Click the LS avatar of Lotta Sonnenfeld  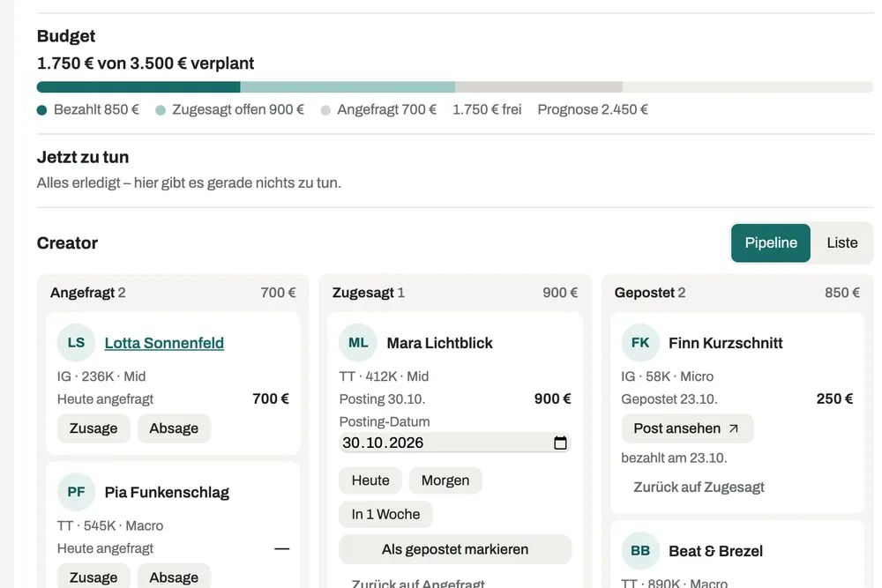coord(76,342)
